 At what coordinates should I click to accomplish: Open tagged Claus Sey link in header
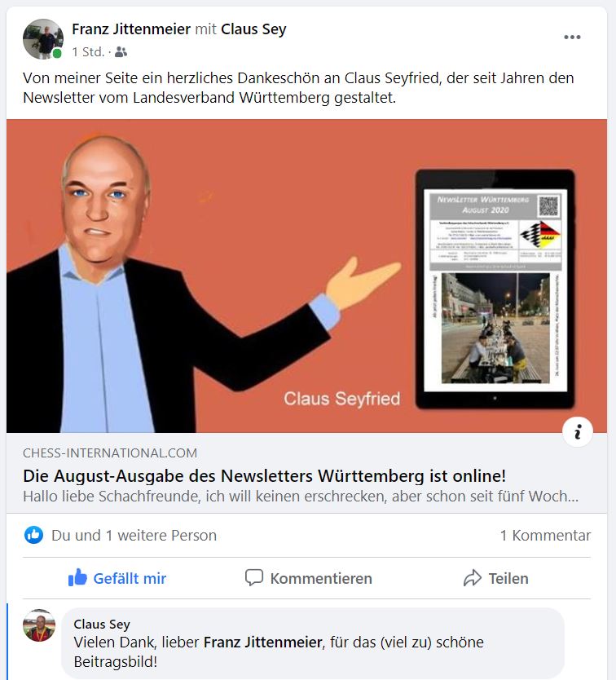tap(253, 29)
